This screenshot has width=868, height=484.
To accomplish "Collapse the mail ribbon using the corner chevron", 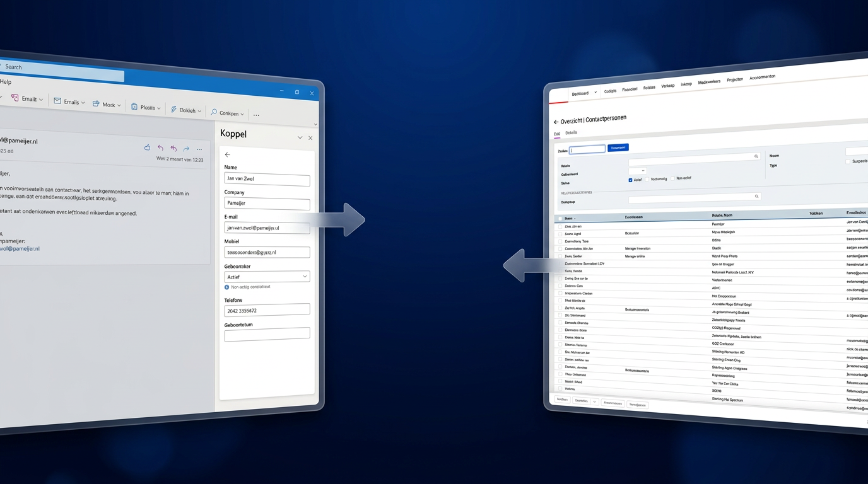I will pos(315,125).
